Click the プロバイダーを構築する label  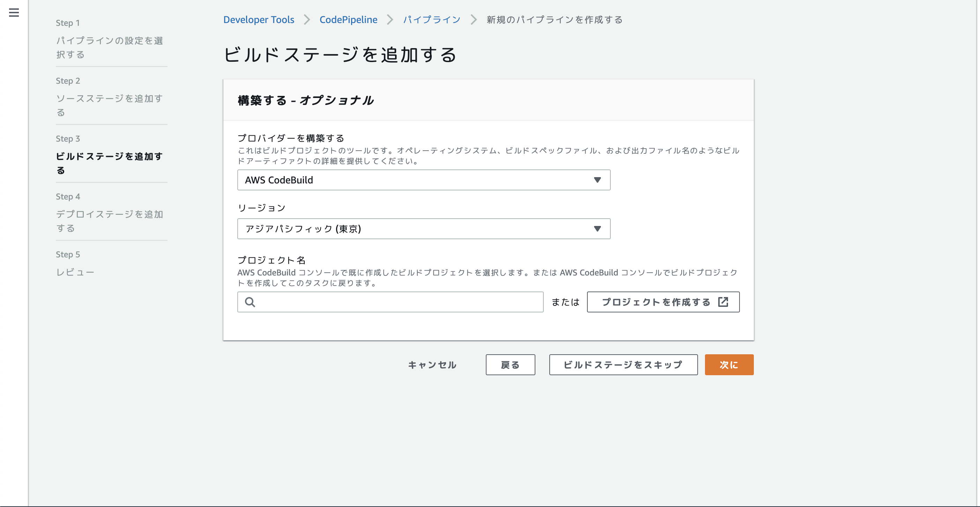(x=291, y=138)
